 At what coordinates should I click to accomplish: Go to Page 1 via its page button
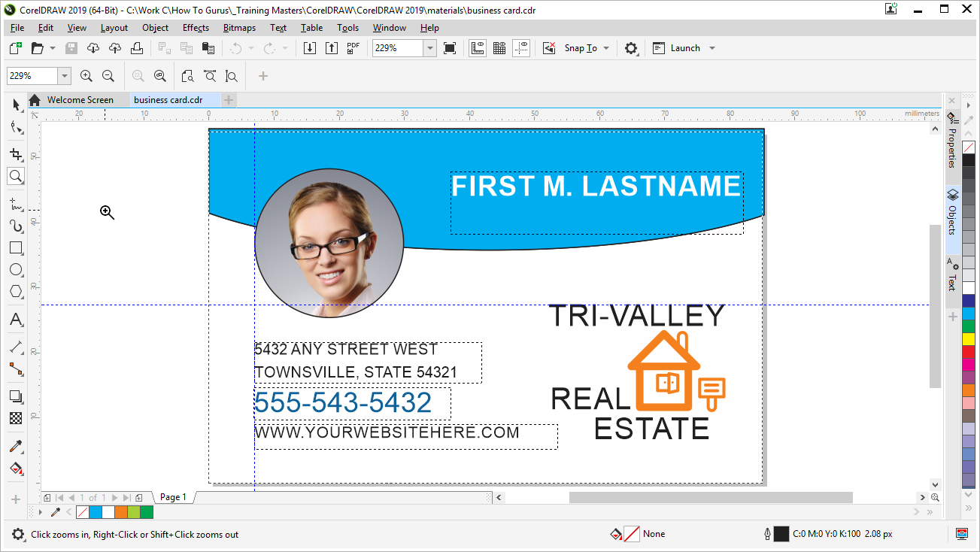tap(172, 496)
